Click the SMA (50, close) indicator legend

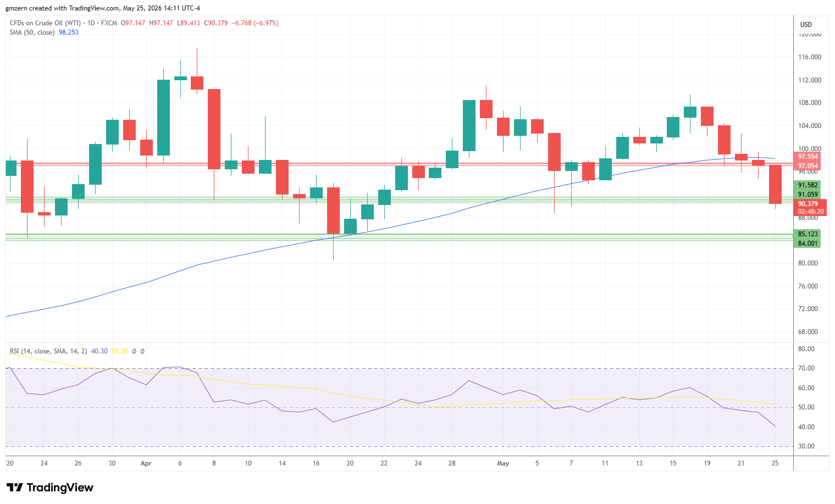[x=32, y=32]
